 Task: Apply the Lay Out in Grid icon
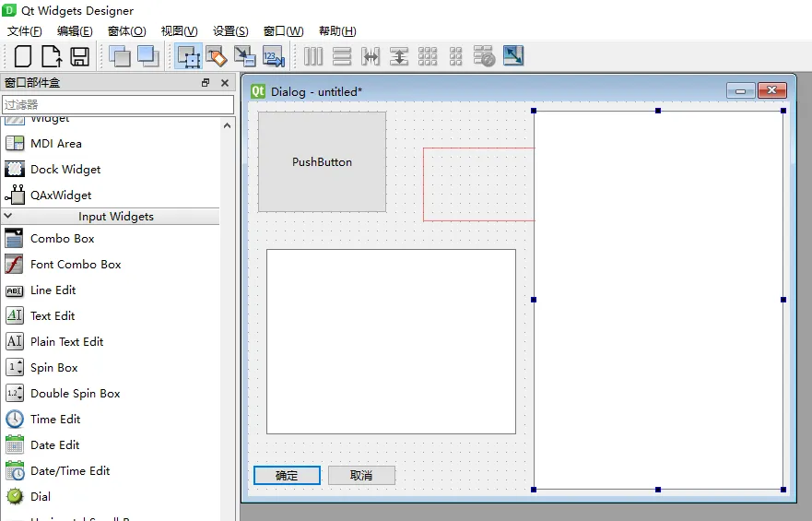click(428, 56)
